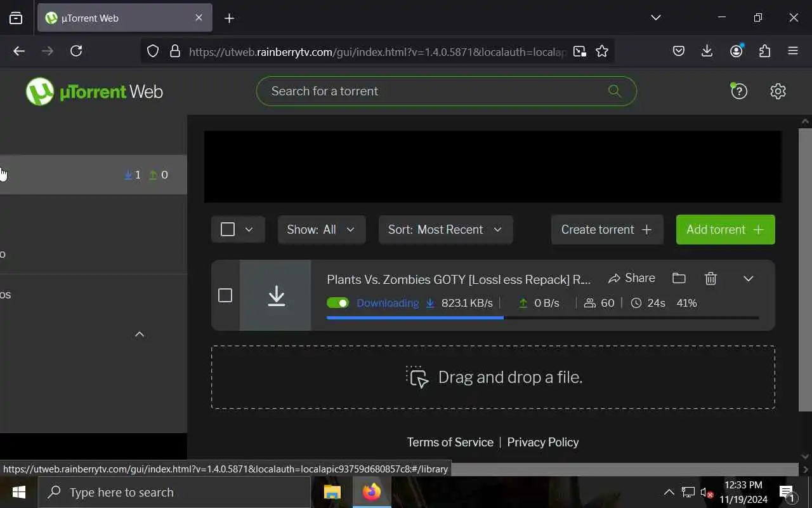Click the Add torrent button

point(725,229)
